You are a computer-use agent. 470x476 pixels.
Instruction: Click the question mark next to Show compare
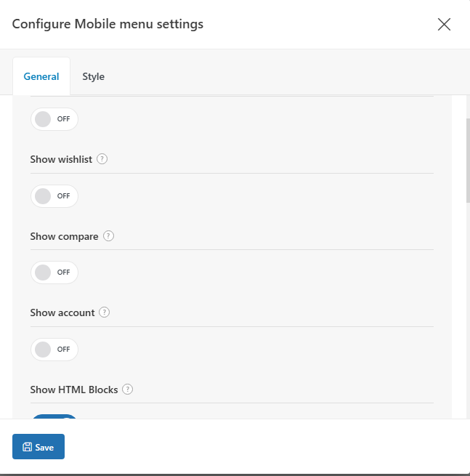109,236
